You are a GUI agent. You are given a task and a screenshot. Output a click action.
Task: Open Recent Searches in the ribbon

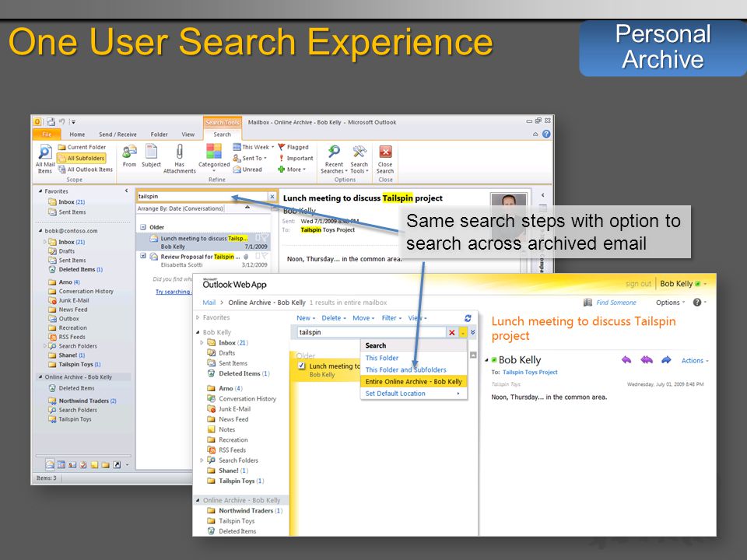tap(334, 159)
